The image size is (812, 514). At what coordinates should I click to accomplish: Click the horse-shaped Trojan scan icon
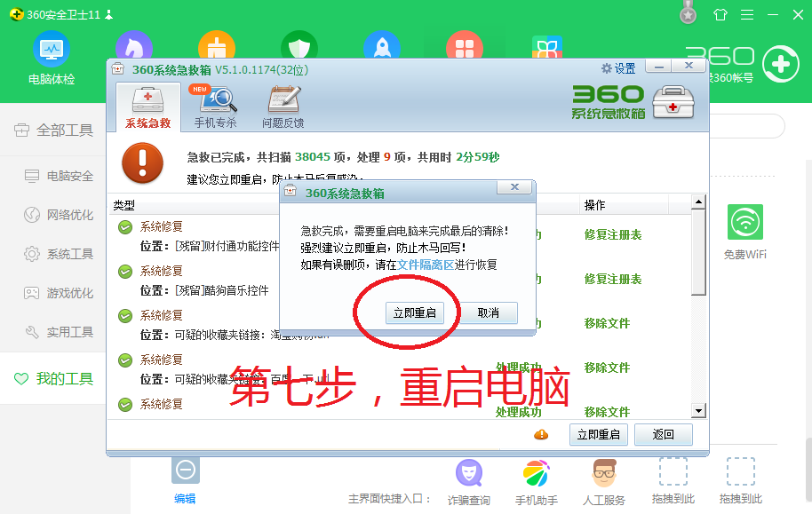pos(133,49)
